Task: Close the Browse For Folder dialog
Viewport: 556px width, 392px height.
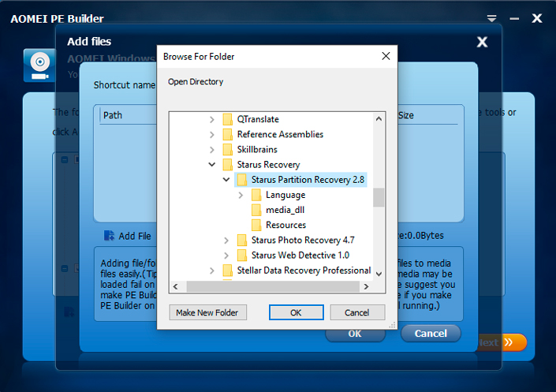Action: pyautogui.click(x=386, y=56)
